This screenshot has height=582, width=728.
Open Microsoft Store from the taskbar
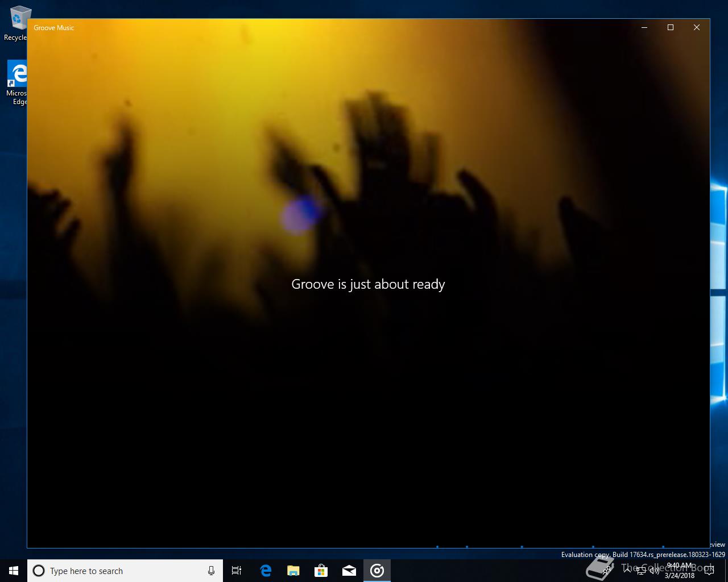321,571
